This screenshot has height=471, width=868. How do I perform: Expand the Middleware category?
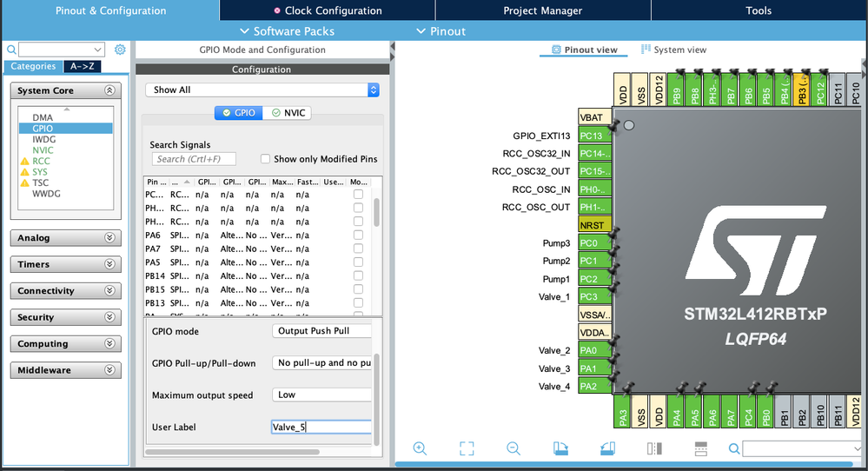[109, 370]
